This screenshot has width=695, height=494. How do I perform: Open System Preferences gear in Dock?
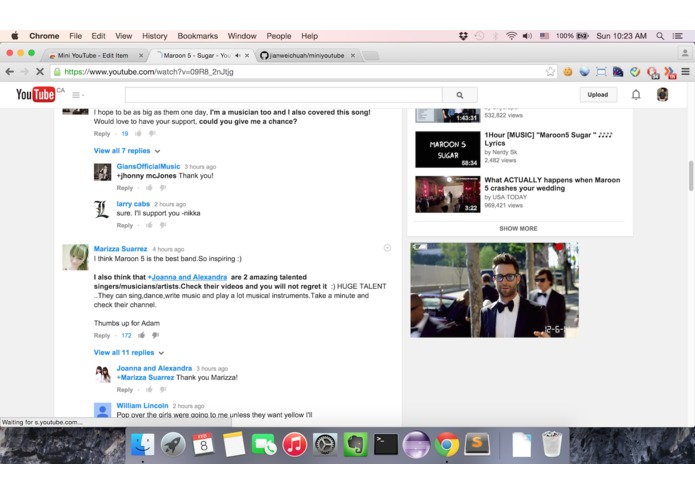coord(325,444)
